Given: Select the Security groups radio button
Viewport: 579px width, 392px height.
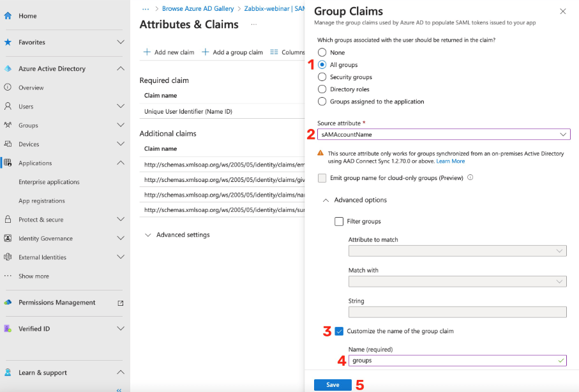Looking at the screenshot, I should 322,77.
